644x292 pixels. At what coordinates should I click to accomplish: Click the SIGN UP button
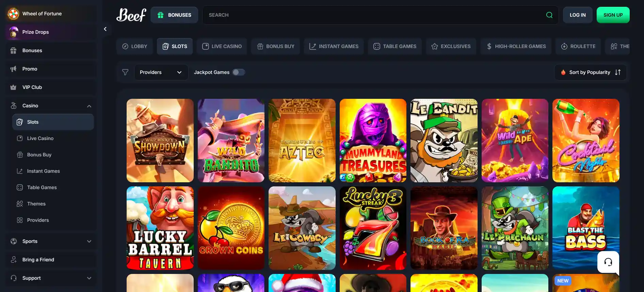coord(613,15)
